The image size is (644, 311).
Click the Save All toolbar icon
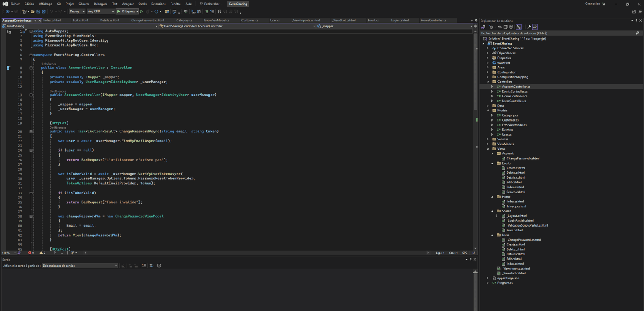click(x=44, y=11)
